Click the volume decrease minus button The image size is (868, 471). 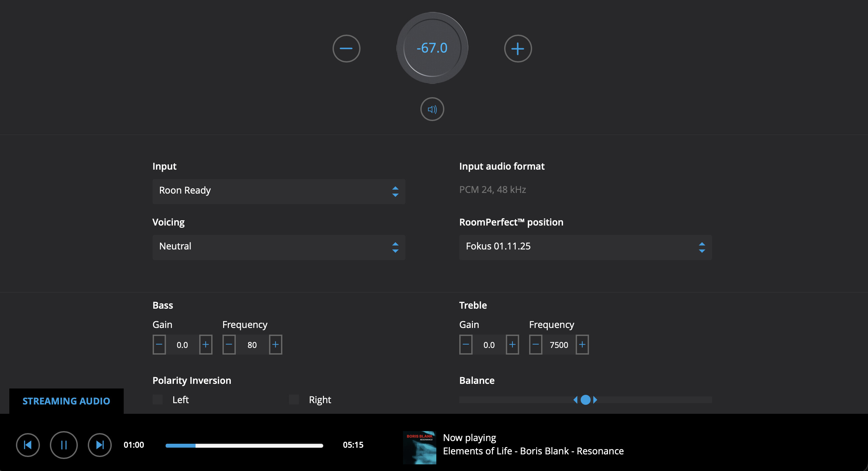tap(346, 49)
